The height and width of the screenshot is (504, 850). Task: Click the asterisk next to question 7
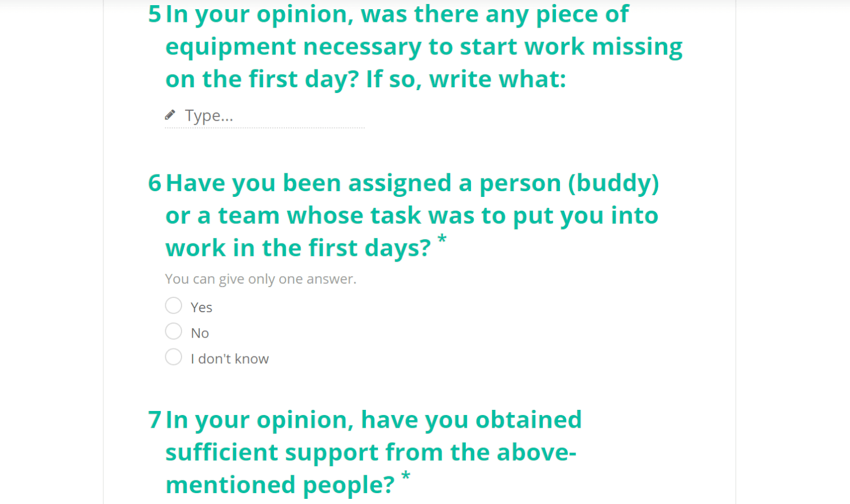coord(405,474)
